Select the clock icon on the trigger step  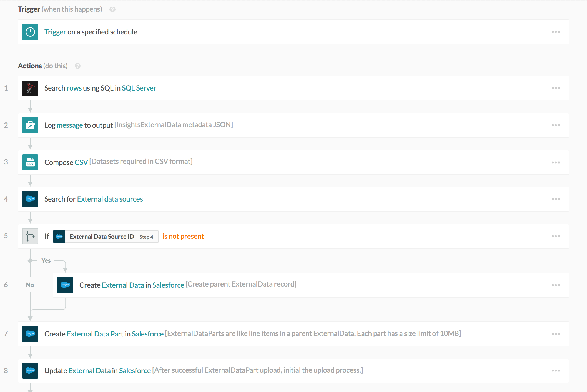[30, 32]
